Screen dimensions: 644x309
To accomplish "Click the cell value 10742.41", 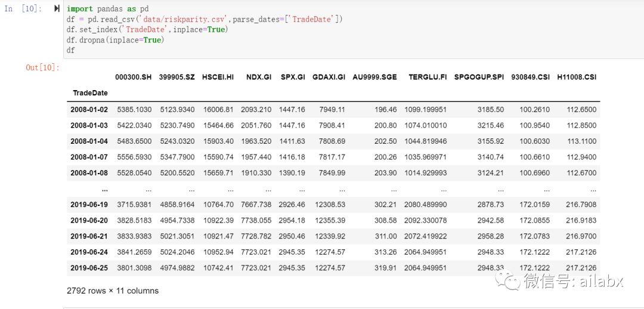I will [x=218, y=267].
